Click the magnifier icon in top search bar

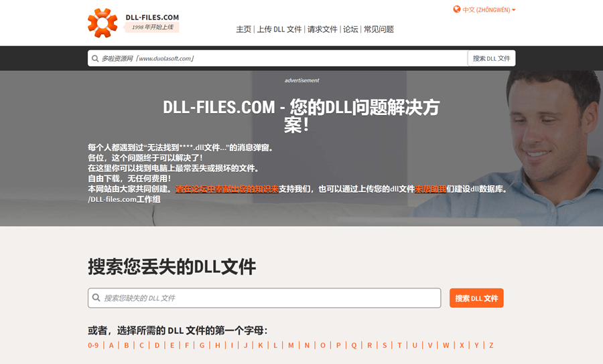click(95, 58)
